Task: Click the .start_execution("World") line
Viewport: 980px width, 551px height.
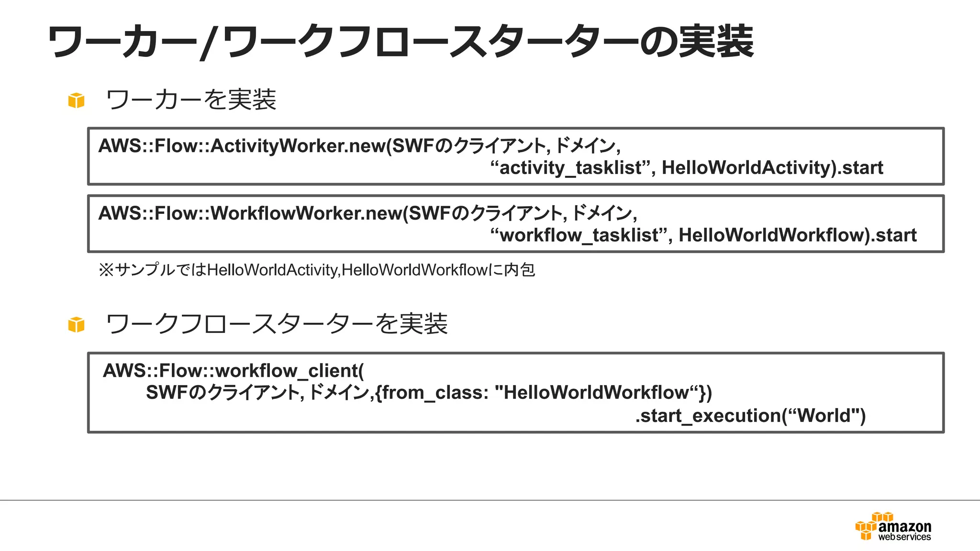Action: (750, 415)
